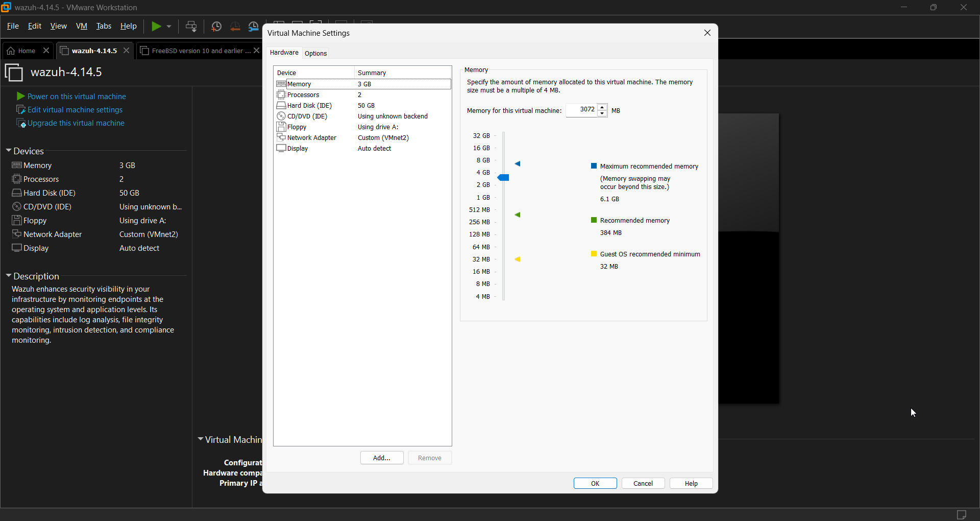The width and height of the screenshot is (980, 521).
Task: Select Network Adapter in the settings list
Action: [363, 138]
